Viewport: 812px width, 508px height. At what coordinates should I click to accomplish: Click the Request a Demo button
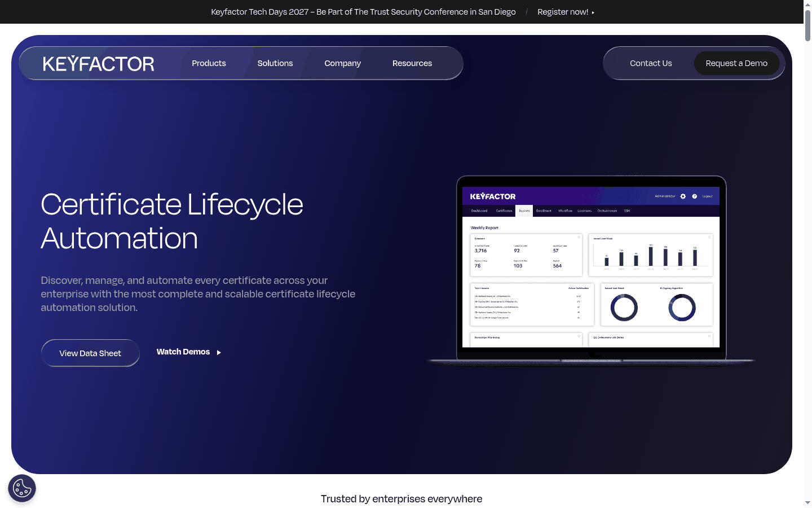pyautogui.click(x=736, y=63)
